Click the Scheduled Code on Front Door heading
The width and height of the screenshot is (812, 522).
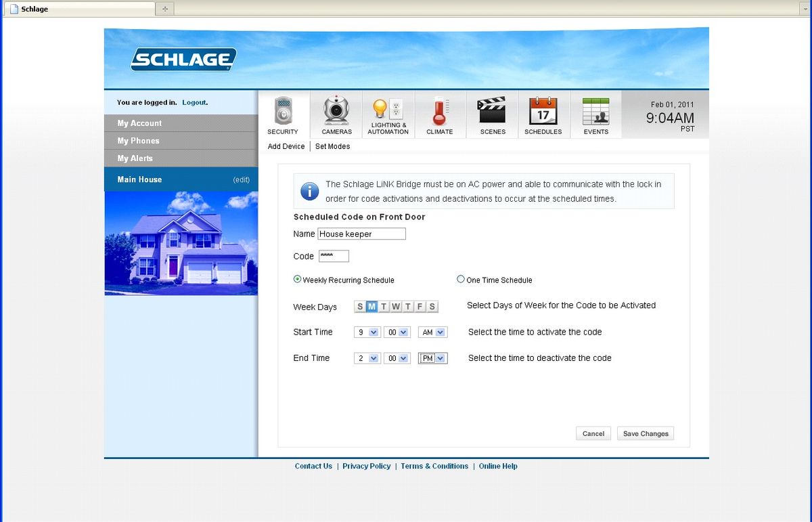click(x=359, y=217)
